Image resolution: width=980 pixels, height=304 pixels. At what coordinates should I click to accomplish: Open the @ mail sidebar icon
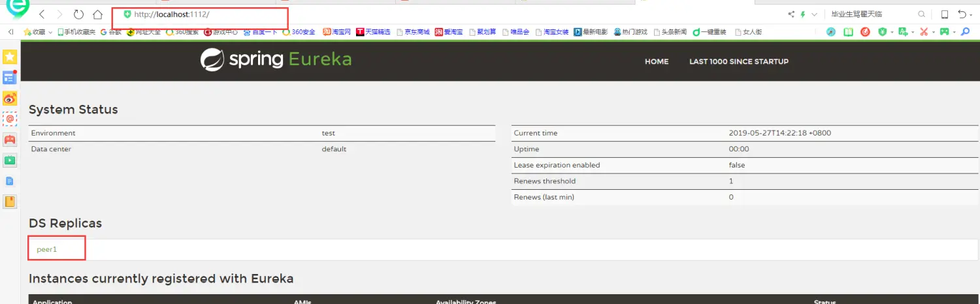click(10, 119)
